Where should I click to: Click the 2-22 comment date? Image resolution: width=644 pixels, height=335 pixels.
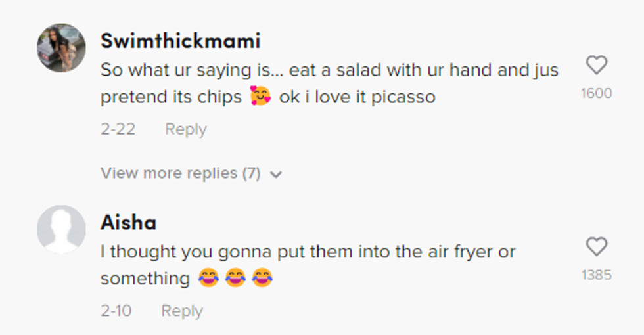click(x=118, y=129)
